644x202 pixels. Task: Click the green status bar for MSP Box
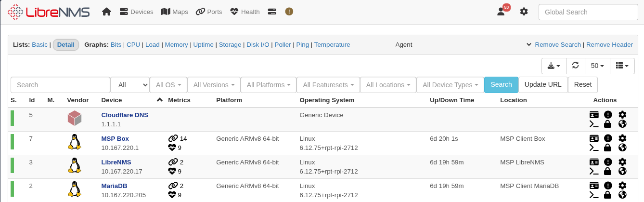point(13,142)
